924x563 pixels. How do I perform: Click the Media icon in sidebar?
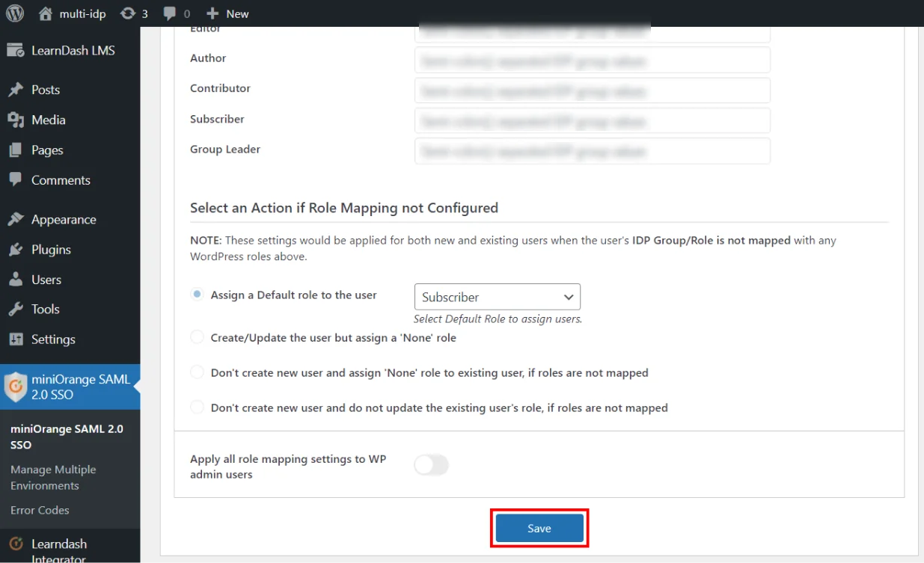[16, 120]
